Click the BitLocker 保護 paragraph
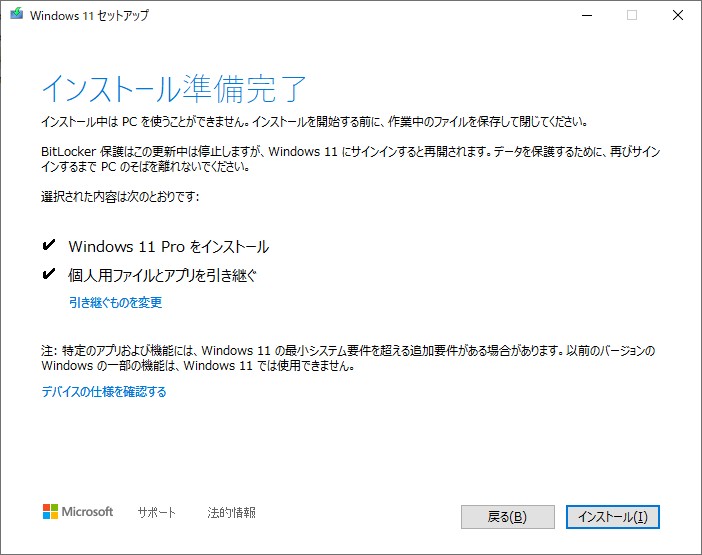The height and width of the screenshot is (555, 702). pos(351,159)
